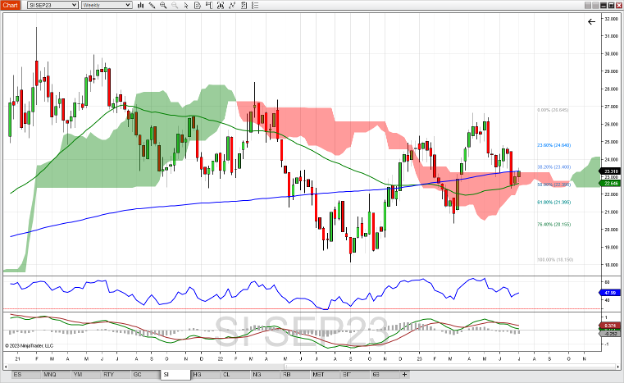Click the 23.60% Fibonacci level label

coord(554,145)
